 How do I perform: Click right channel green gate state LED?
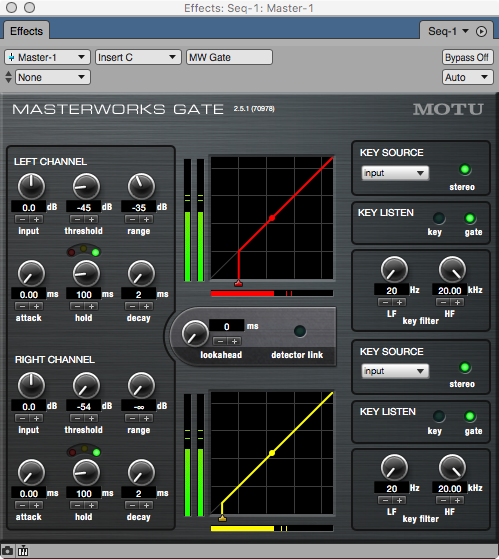pos(96,452)
